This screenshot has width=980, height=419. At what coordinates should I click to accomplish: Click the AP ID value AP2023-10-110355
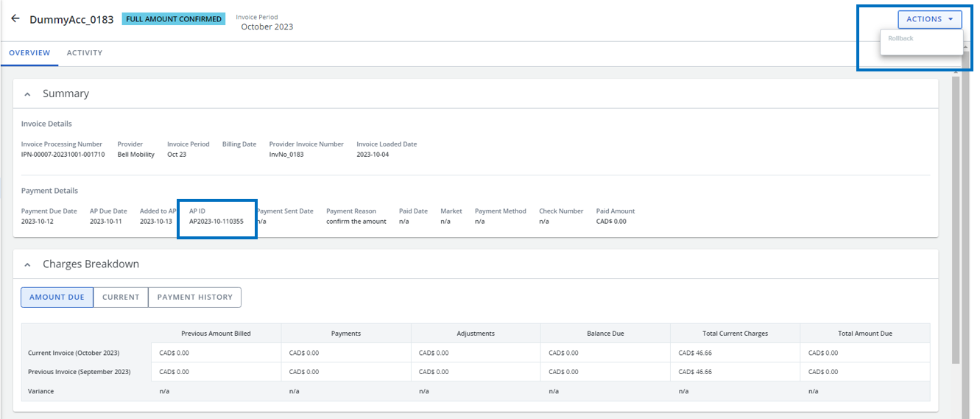pos(216,222)
